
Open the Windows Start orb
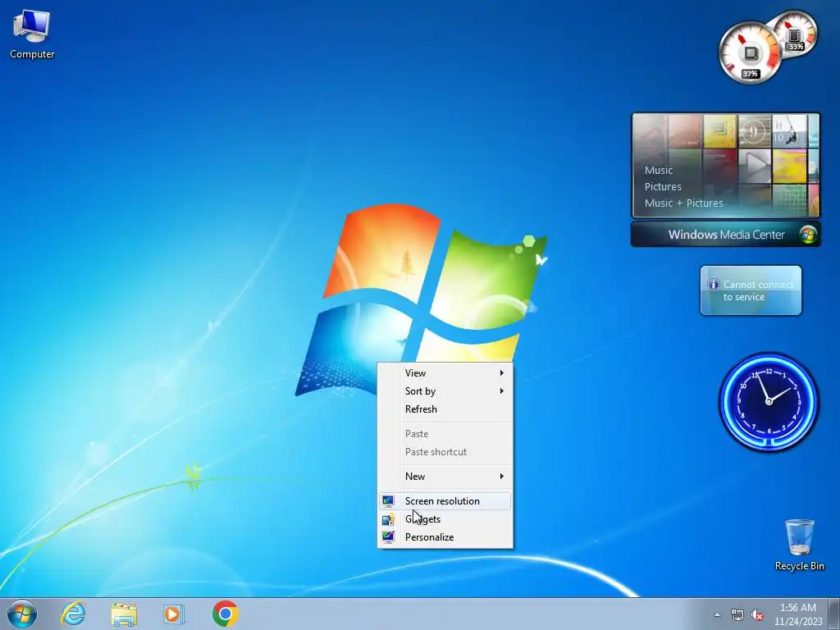pos(22,614)
